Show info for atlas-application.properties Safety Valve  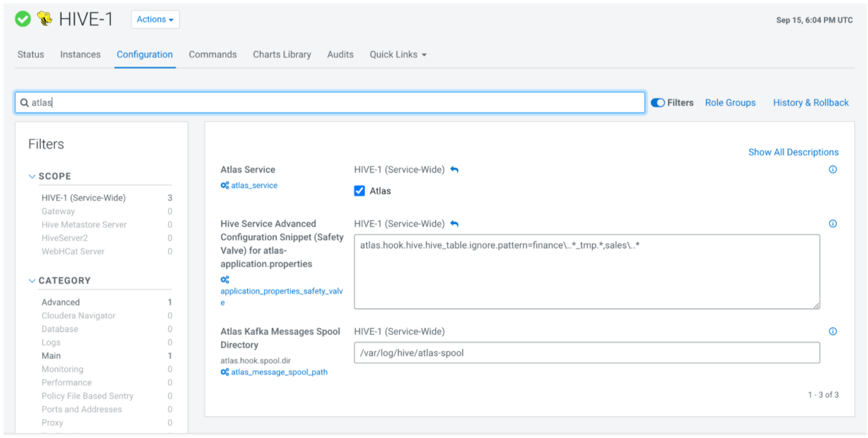pos(833,224)
